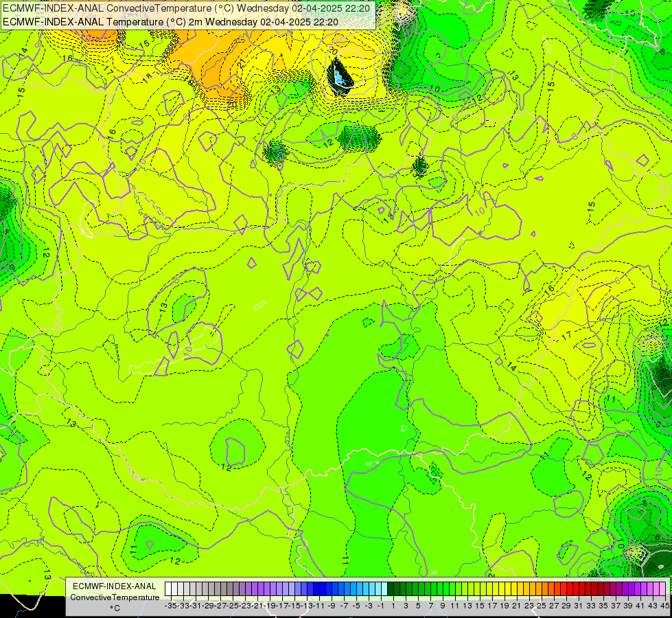The image size is (672, 618).
Task: Select the magenta swatch above 39
Action: pyautogui.click(x=625, y=589)
